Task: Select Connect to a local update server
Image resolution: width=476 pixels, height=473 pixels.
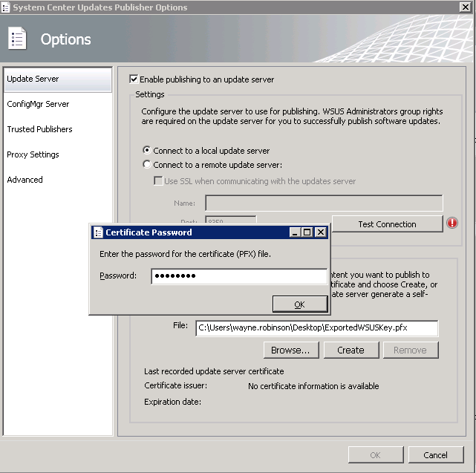Action: tap(147, 150)
